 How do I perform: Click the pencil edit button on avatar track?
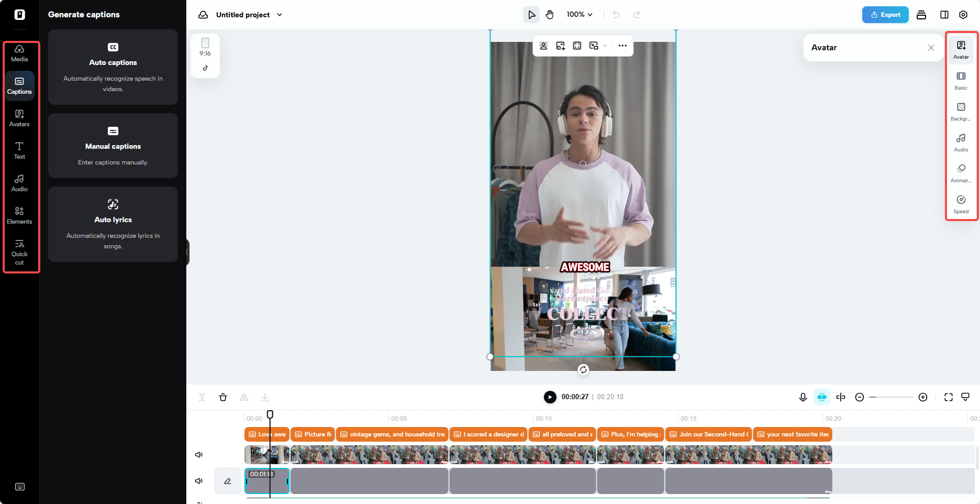point(228,481)
